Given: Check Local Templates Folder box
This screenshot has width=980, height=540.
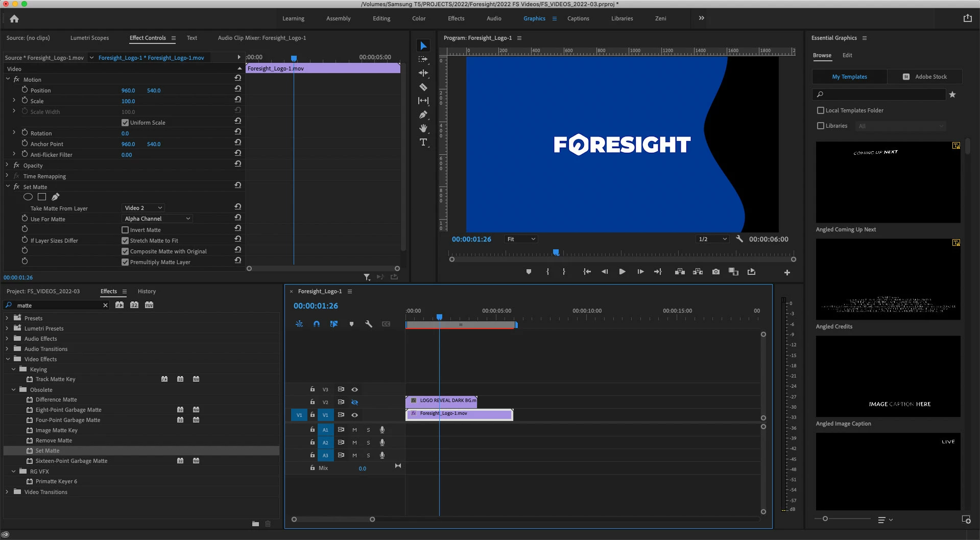Looking at the screenshot, I should click(821, 110).
